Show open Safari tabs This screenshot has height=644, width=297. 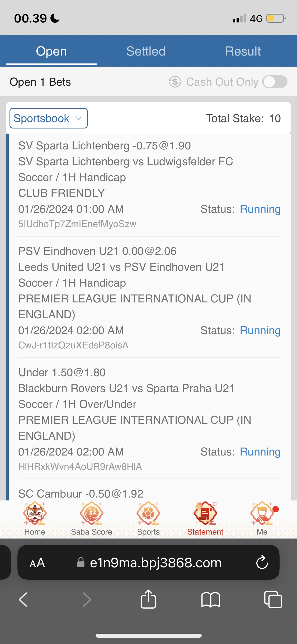coord(273,599)
